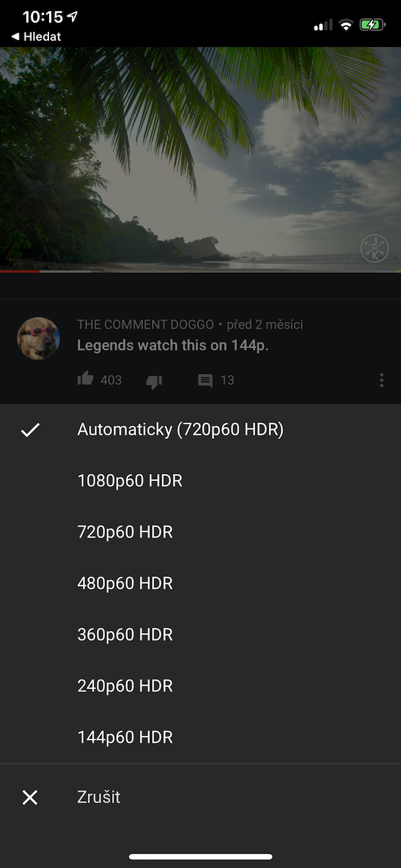This screenshot has height=868, width=401.
Task: Tap the dislike thumbs-down icon
Action: [154, 381]
